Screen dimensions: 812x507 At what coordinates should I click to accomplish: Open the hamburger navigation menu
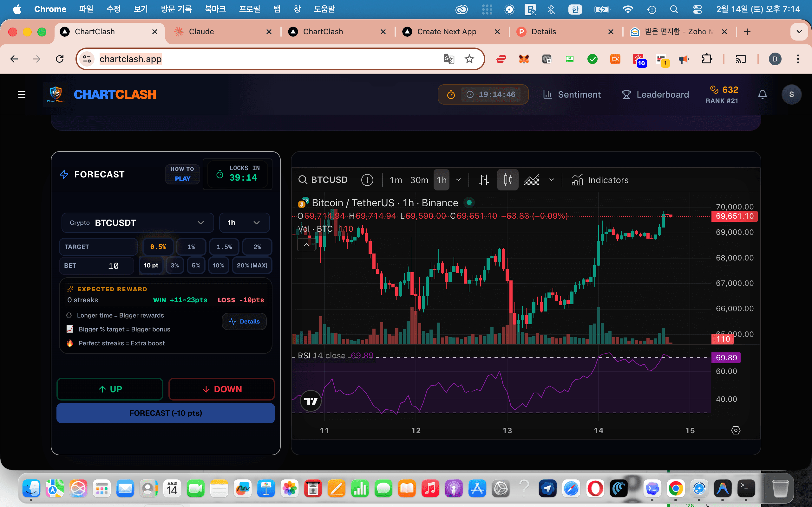(21, 94)
